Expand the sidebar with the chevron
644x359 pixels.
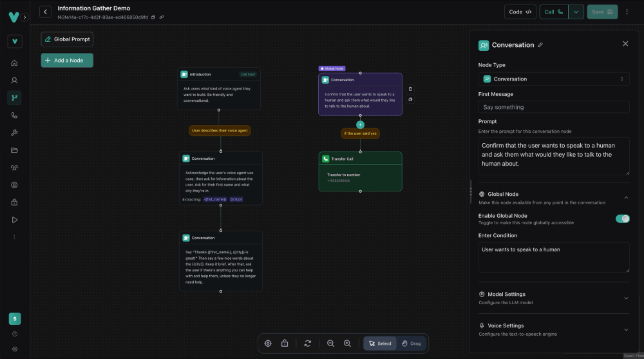point(24,17)
